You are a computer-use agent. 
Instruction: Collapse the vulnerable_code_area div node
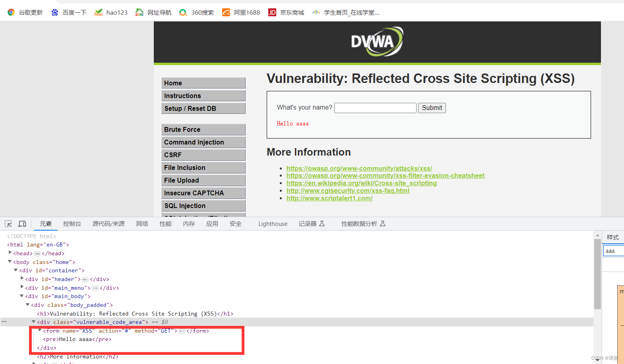click(x=34, y=322)
